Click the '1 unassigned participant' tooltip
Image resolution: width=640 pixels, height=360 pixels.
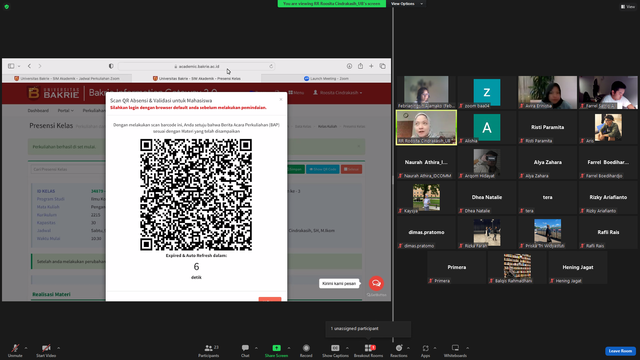(368, 329)
